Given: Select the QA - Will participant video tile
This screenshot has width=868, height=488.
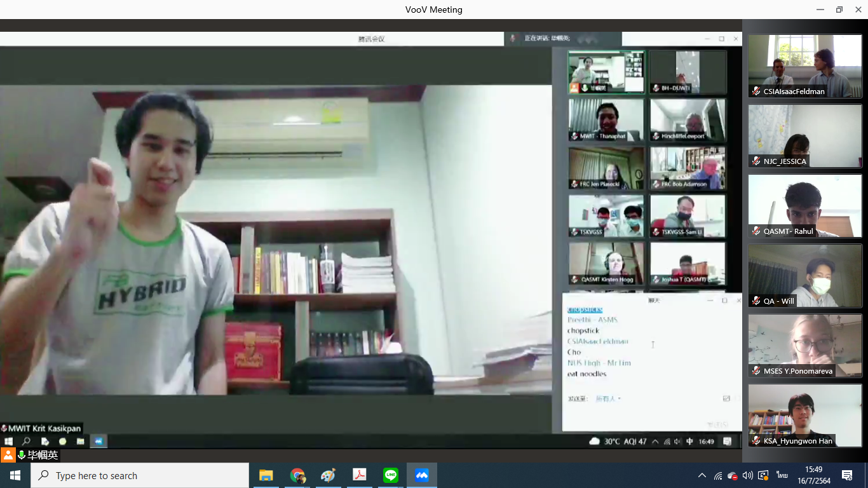Looking at the screenshot, I should coord(805,276).
